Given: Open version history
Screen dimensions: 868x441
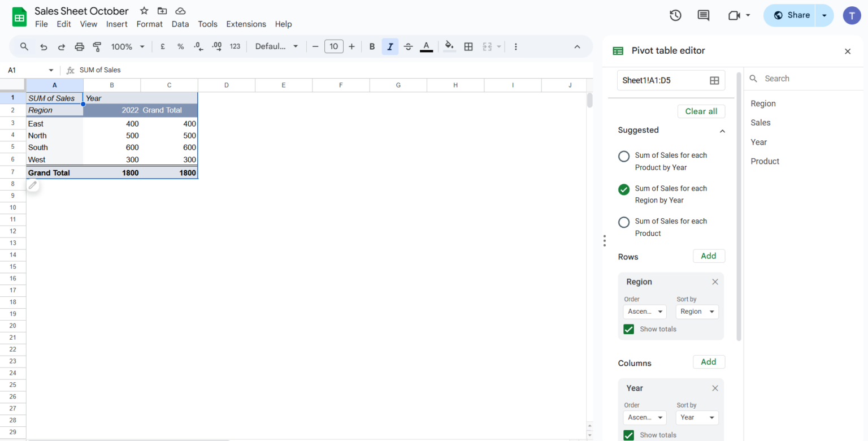Looking at the screenshot, I should (675, 15).
